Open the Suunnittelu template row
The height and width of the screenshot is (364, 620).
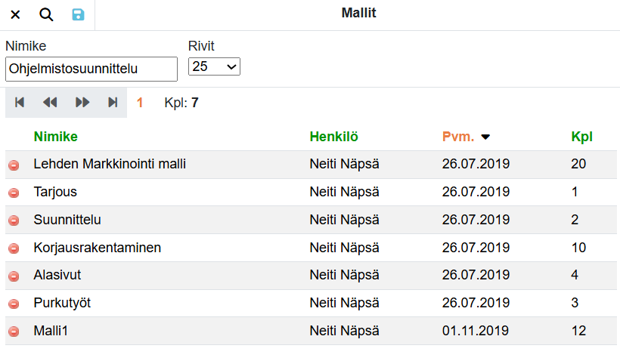click(67, 220)
